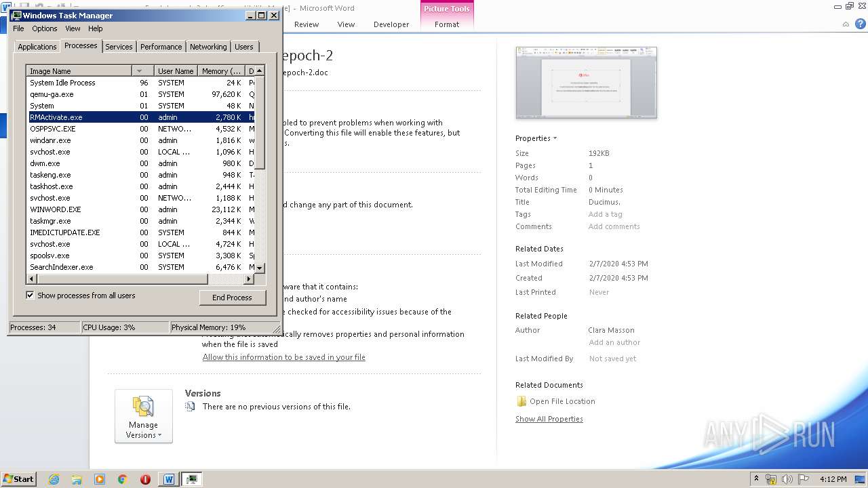Click the network tray icon
This screenshot has height=488, width=868.
771,479
